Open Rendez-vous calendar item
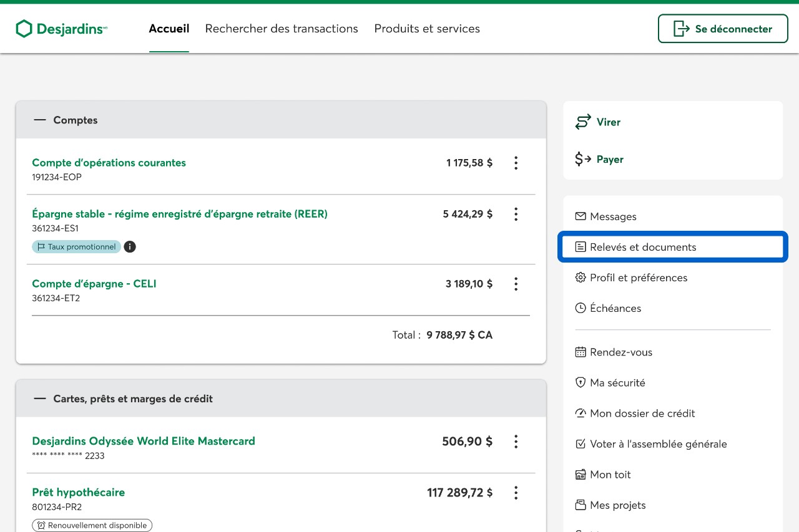Screen dimensions: 799x532 coord(620,352)
